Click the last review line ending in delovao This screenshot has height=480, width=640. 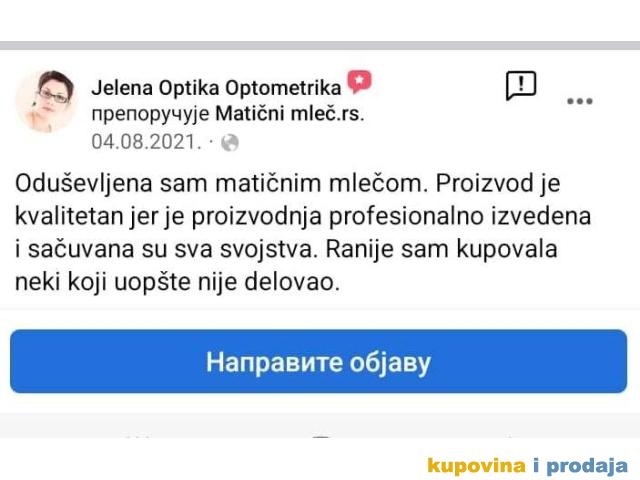180,282
